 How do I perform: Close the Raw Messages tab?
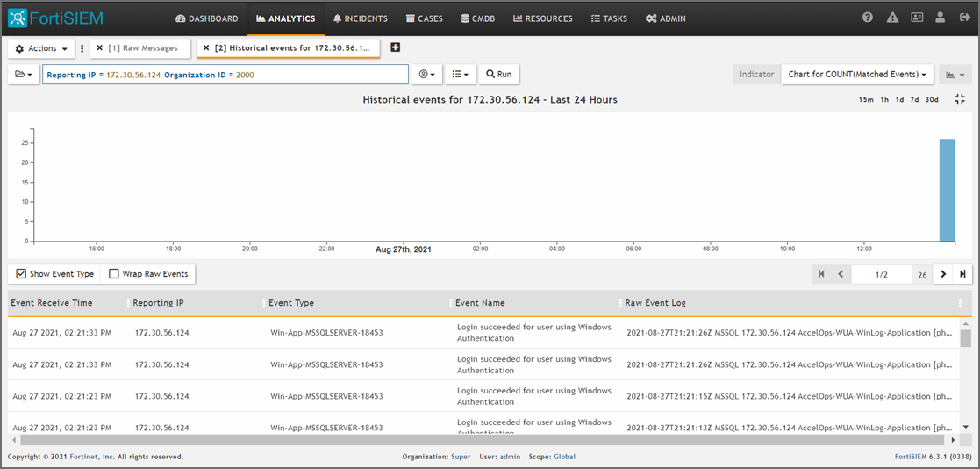point(99,47)
